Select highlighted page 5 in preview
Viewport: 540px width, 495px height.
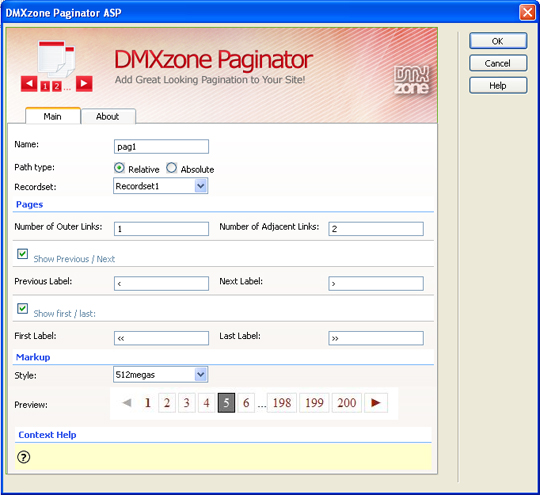click(x=226, y=402)
